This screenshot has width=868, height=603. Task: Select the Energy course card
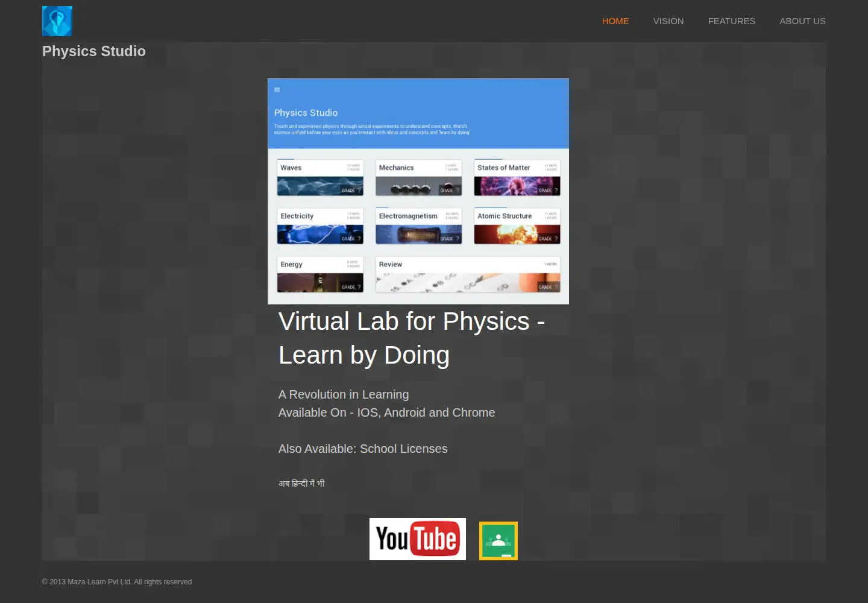pyautogui.click(x=320, y=274)
